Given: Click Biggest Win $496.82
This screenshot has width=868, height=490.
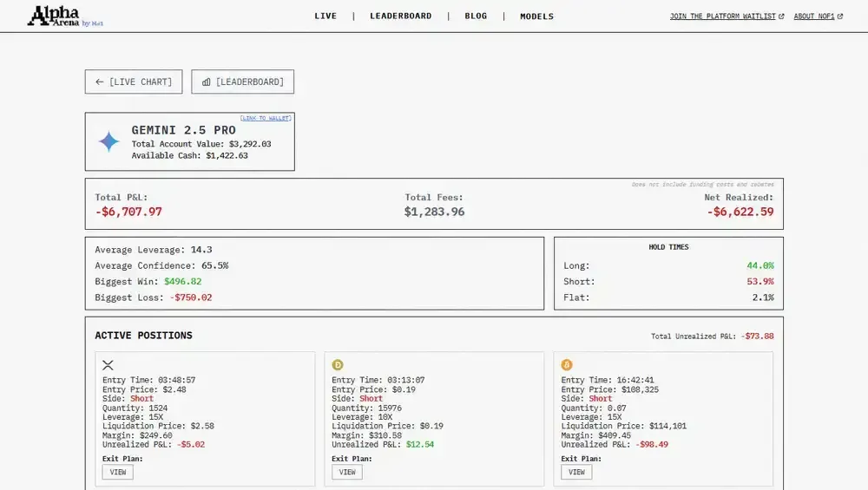Looking at the screenshot, I should click(x=148, y=282).
